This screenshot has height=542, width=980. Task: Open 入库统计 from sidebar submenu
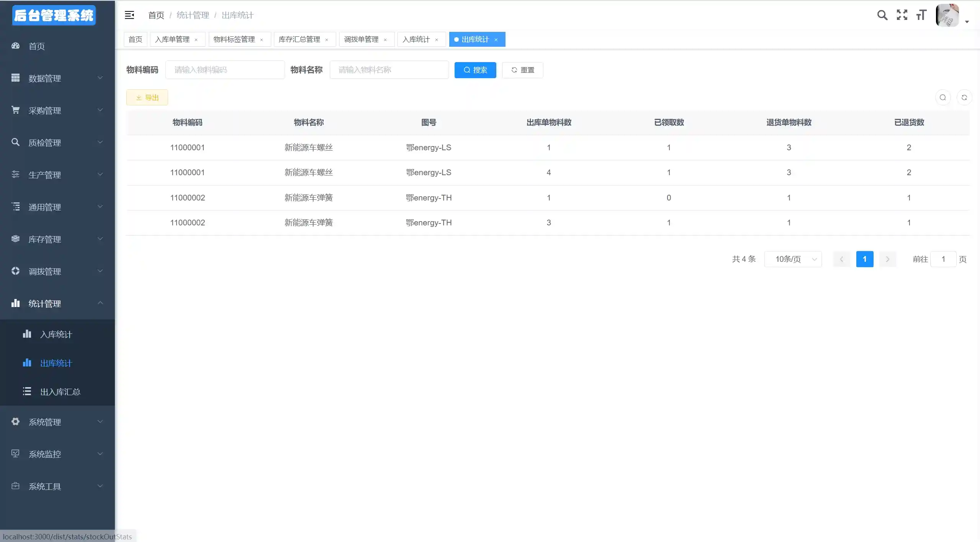tap(56, 334)
